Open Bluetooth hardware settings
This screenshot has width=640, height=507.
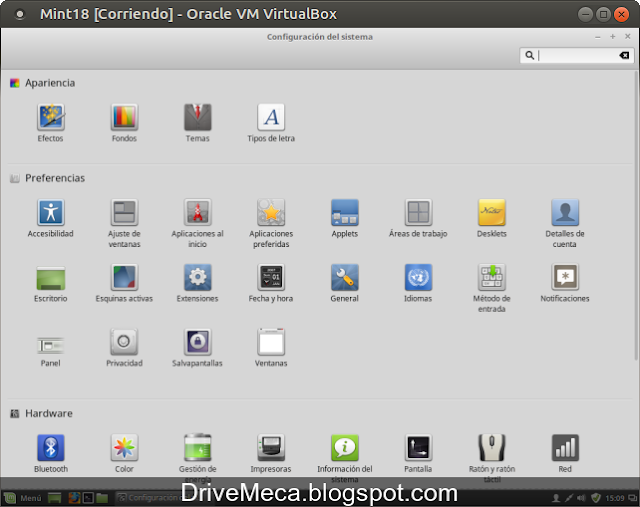coord(51,454)
